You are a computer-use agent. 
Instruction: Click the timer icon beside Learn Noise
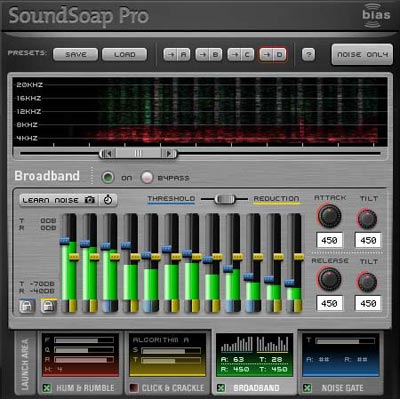[108, 200]
